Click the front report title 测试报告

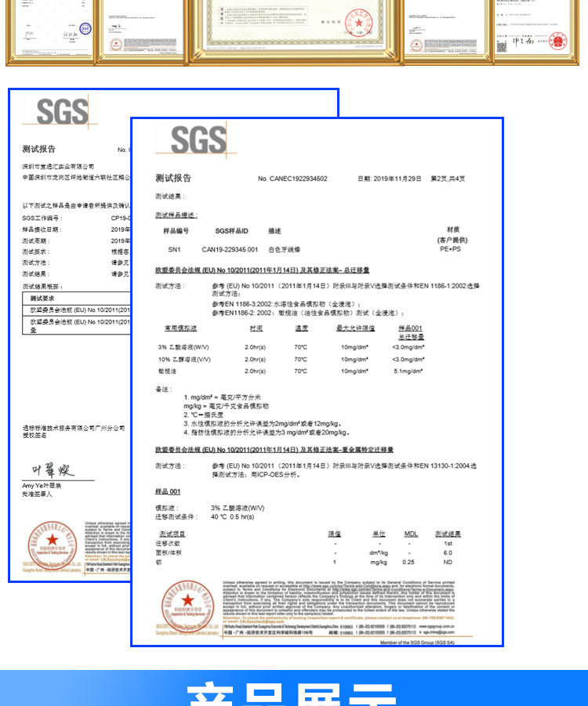173,179
